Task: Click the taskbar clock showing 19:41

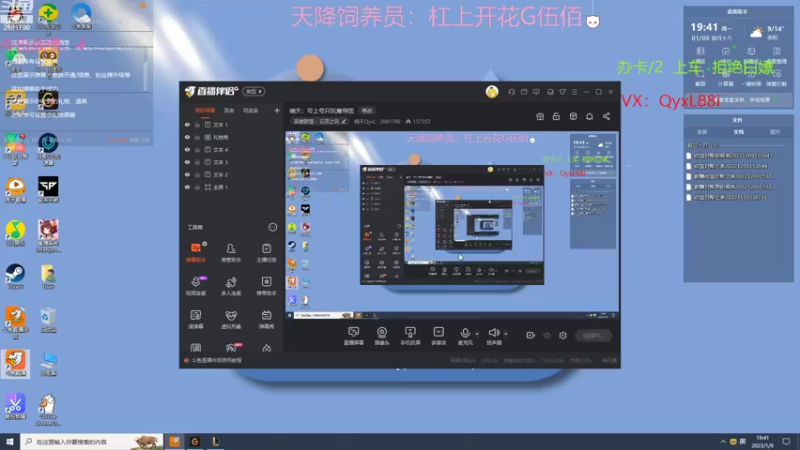Action: click(763, 441)
